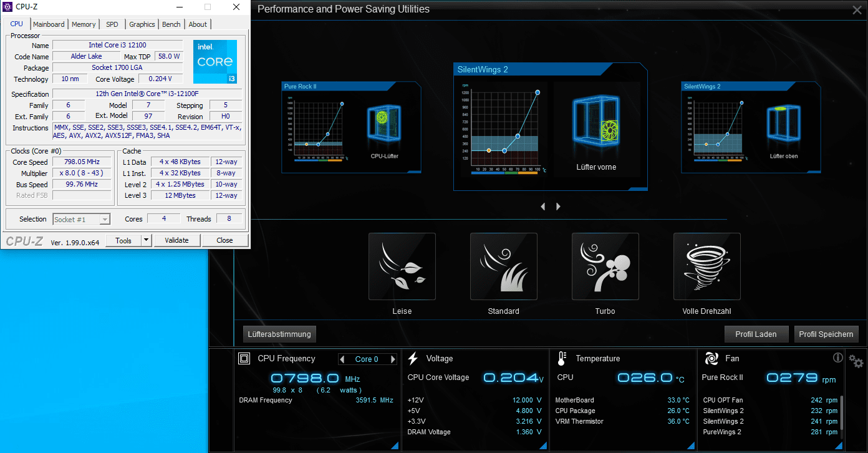Select the Volle Drehzahl tornado icon

707,266
